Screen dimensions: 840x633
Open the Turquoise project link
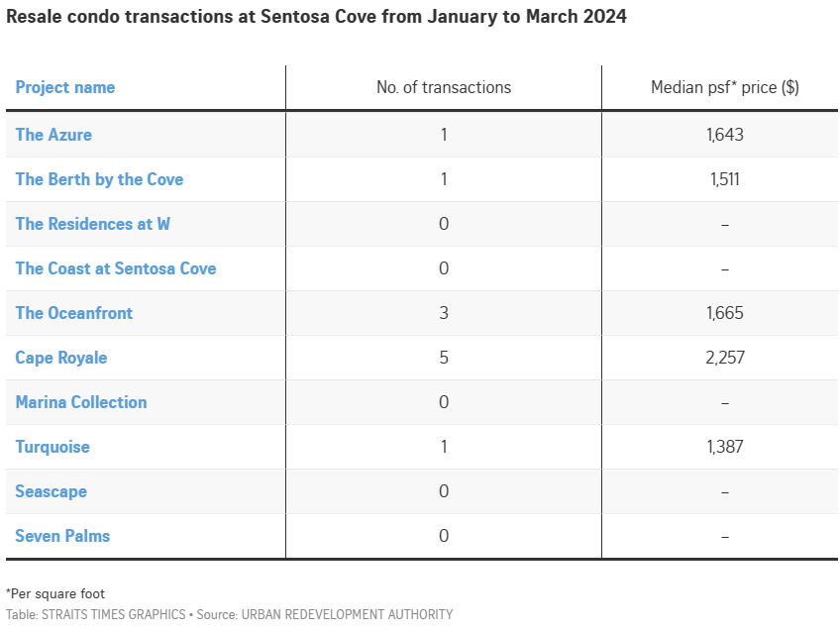click(x=52, y=447)
